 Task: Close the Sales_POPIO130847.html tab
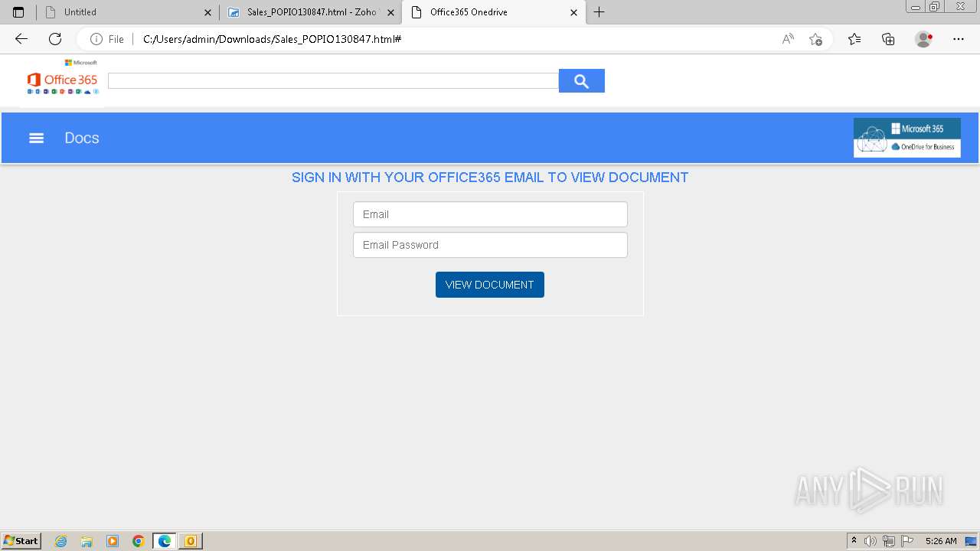pyautogui.click(x=390, y=12)
